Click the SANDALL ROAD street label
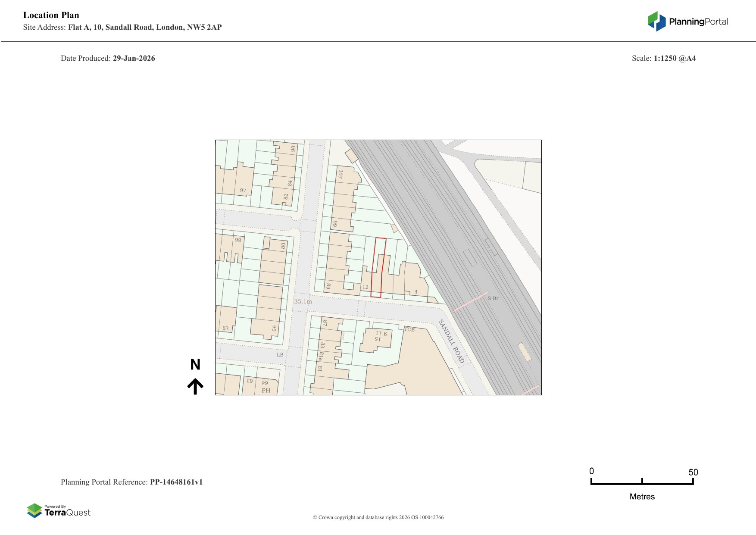This screenshot has width=756, height=535. click(x=451, y=341)
